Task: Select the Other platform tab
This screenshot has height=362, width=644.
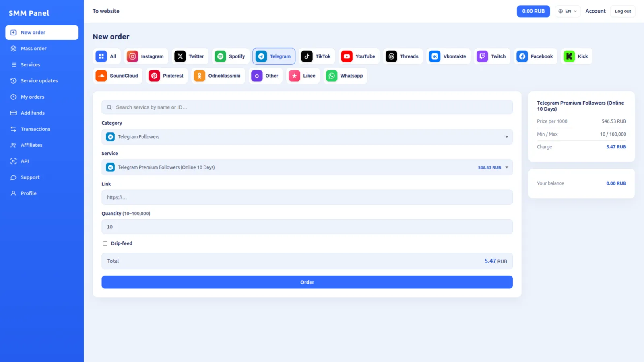Action: [266, 76]
